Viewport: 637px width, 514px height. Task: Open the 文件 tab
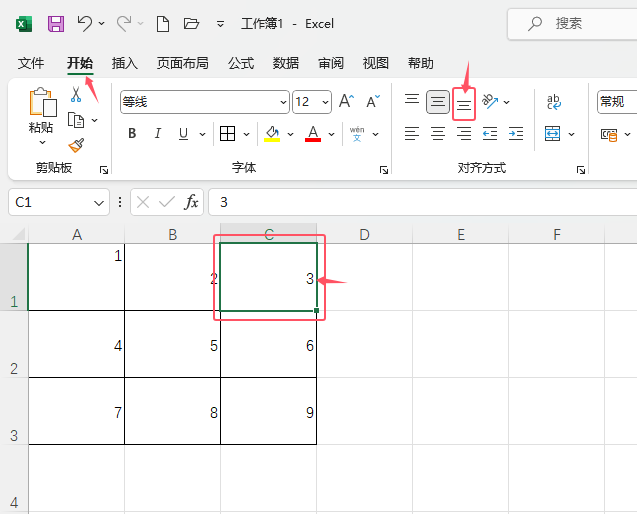click(x=31, y=63)
